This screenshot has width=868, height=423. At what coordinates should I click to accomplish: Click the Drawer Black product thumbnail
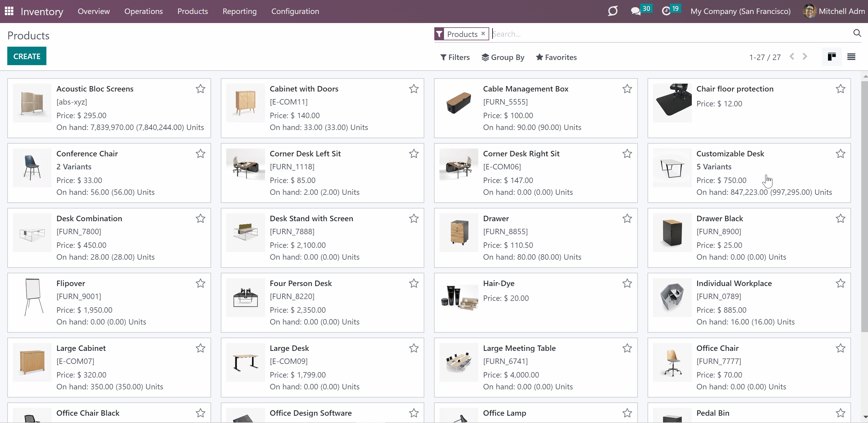672,233
